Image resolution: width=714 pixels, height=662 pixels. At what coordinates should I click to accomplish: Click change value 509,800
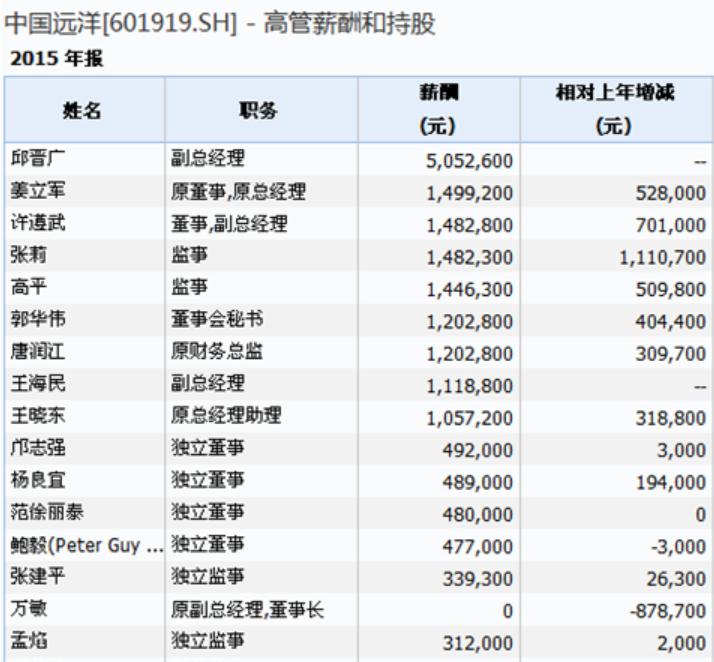[671, 290]
